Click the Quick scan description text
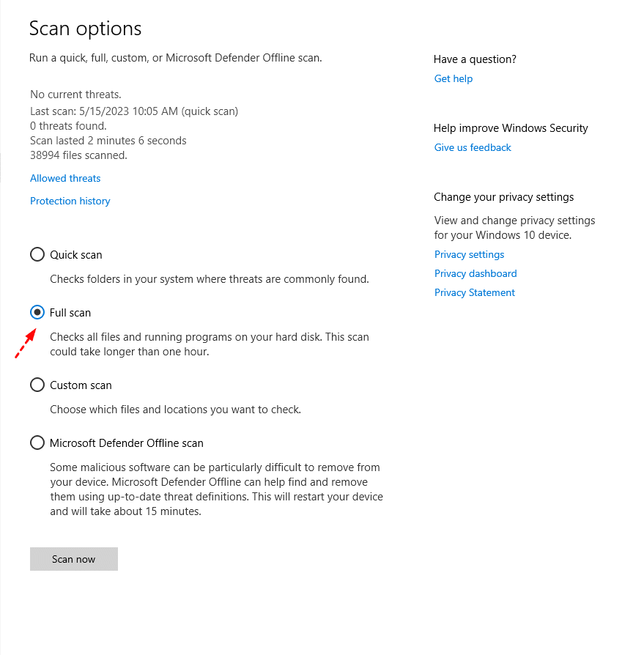This screenshot has width=644, height=655. coord(210,279)
